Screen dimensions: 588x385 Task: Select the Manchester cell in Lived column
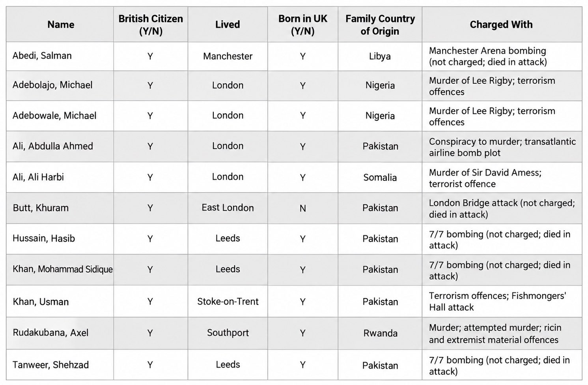pos(228,56)
